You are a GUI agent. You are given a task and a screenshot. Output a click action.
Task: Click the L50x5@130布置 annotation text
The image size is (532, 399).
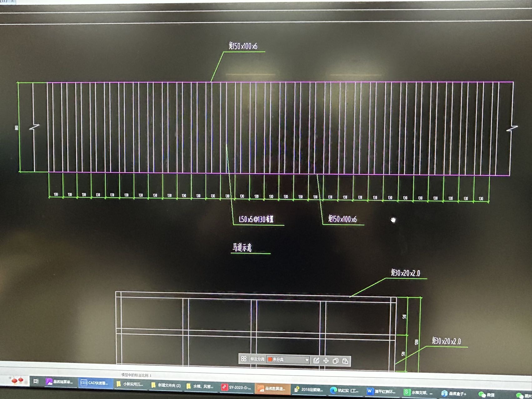pyautogui.click(x=256, y=219)
